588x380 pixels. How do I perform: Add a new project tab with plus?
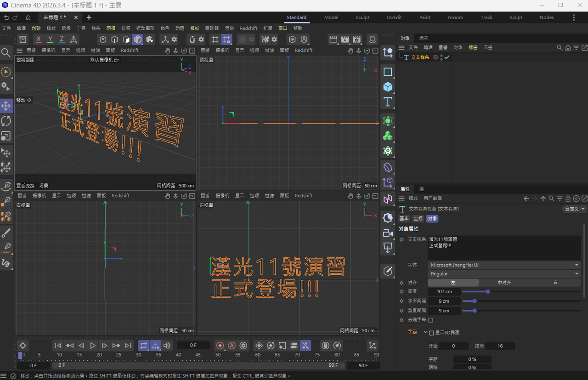click(x=89, y=17)
